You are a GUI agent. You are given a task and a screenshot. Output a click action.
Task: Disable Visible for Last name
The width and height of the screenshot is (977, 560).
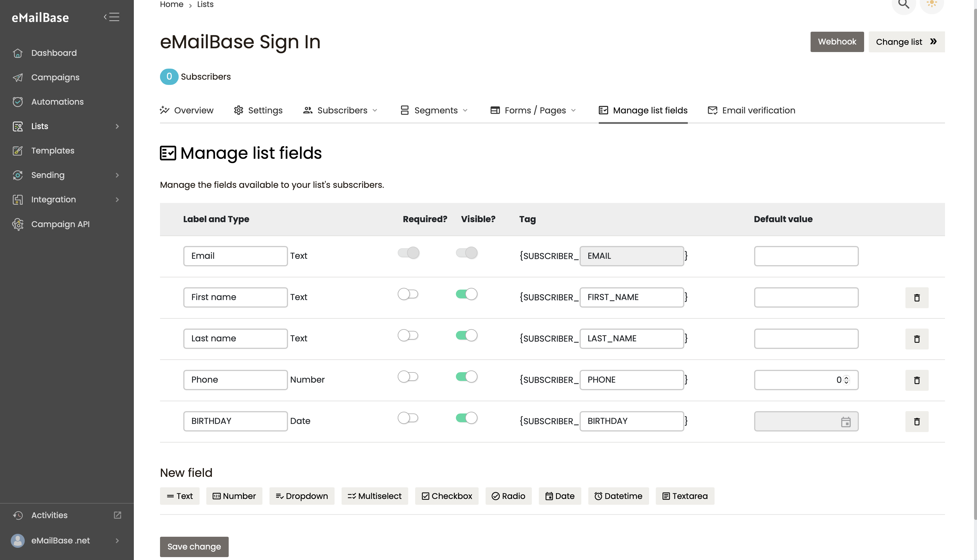click(466, 335)
